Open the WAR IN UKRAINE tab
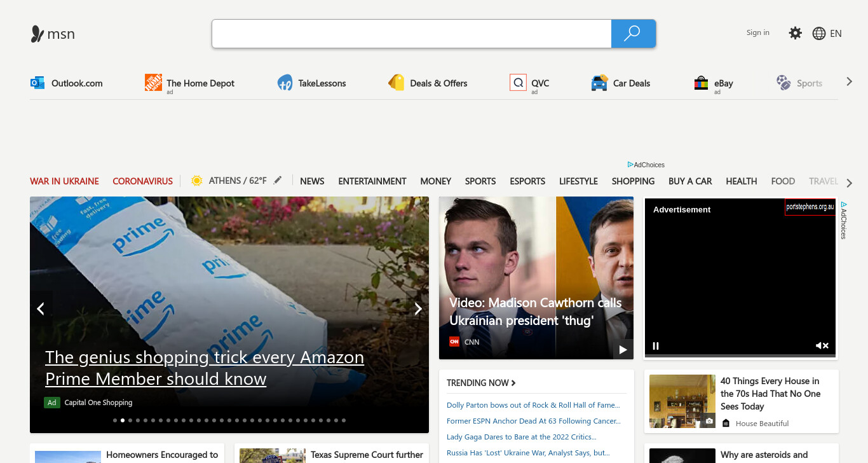This screenshot has width=868, height=463. coord(64,181)
